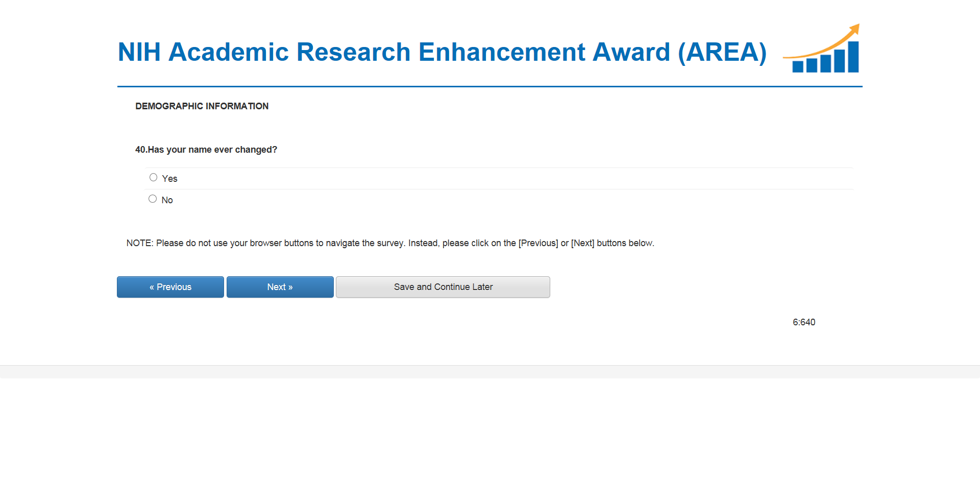Click the bar chart growth logo
Screen dimensions: 980x478
[x=822, y=50]
